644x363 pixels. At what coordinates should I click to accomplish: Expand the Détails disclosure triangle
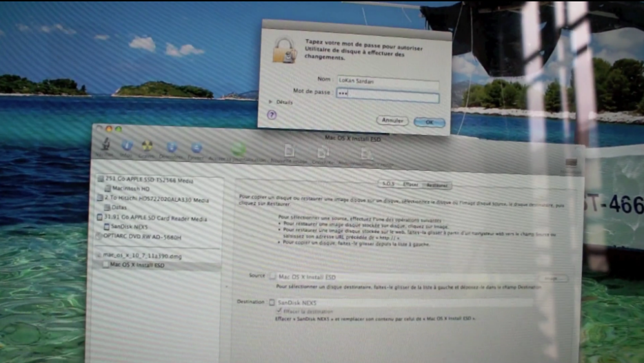[270, 101]
